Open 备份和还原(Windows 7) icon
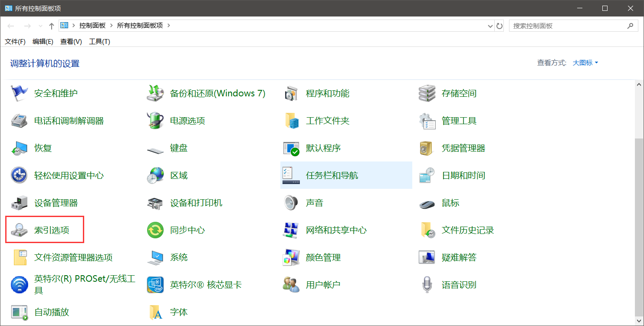The height and width of the screenshot is (326, 644). click(155, 93)
